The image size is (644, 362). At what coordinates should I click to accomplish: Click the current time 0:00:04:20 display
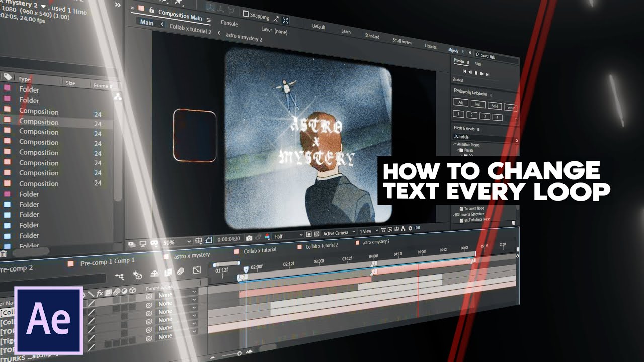(x=229, y=239)
